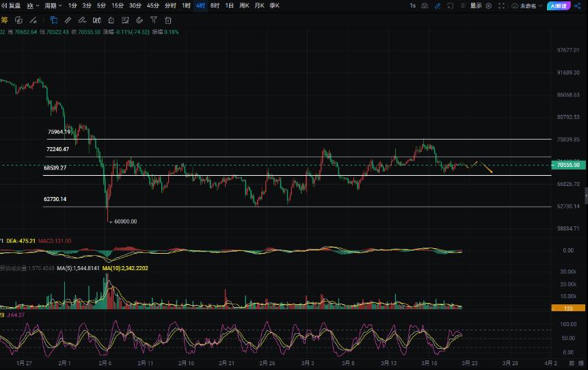Select the trend line drawing tool
This screenshot has width=588, height=370.
coord(33,21)
